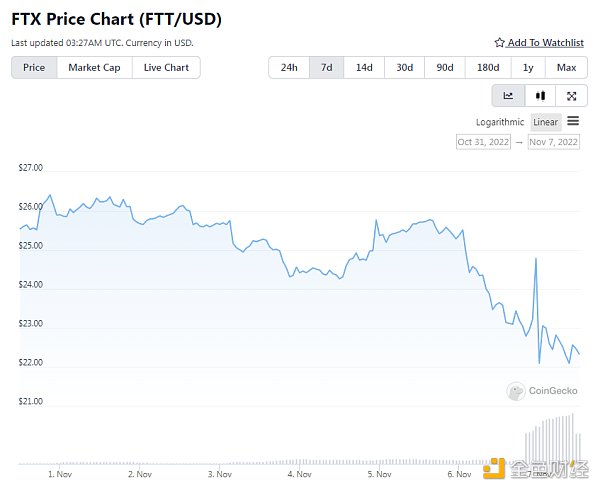Show the Max price history
The width and height of the screenshot is (600, 490).
click(566, 67)
